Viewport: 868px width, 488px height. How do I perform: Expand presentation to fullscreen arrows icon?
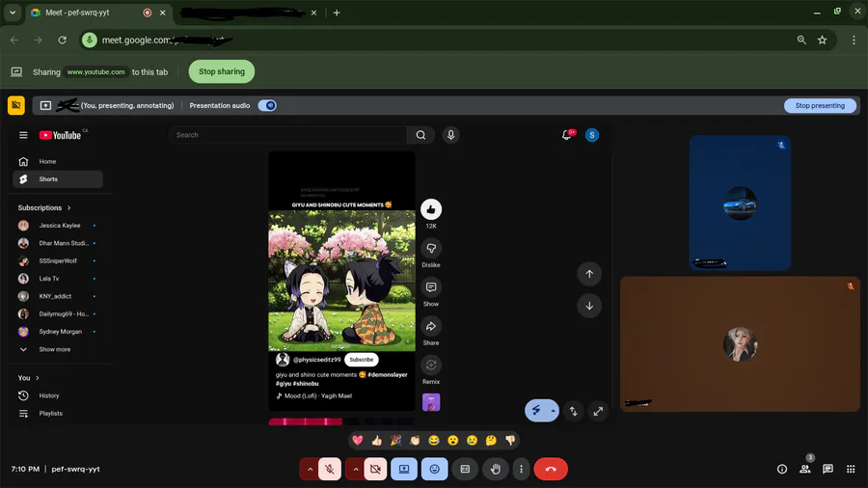[598, 411]
